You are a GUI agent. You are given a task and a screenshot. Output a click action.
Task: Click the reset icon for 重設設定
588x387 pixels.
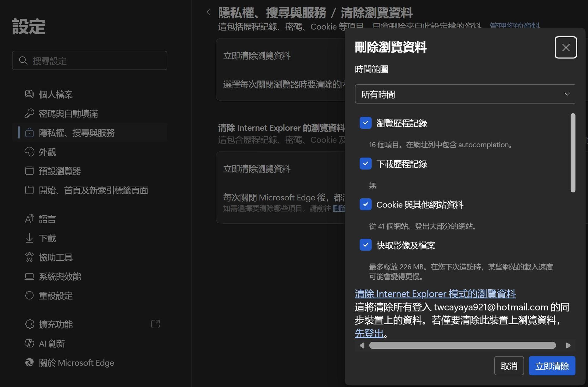29,296
